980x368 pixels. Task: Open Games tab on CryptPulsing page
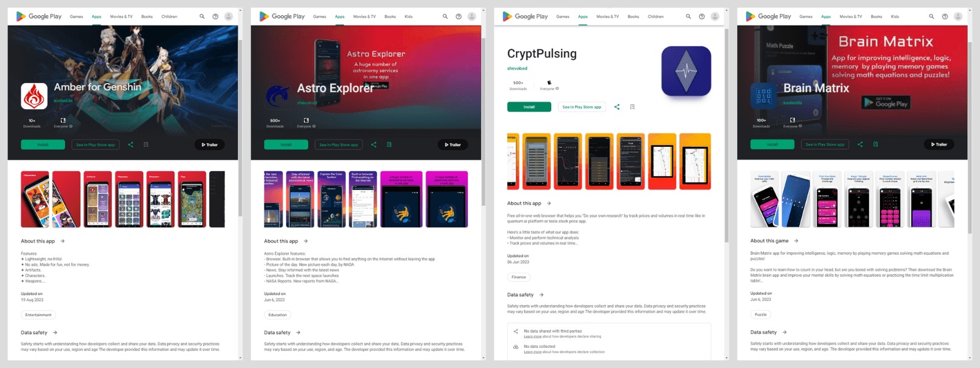563,16
